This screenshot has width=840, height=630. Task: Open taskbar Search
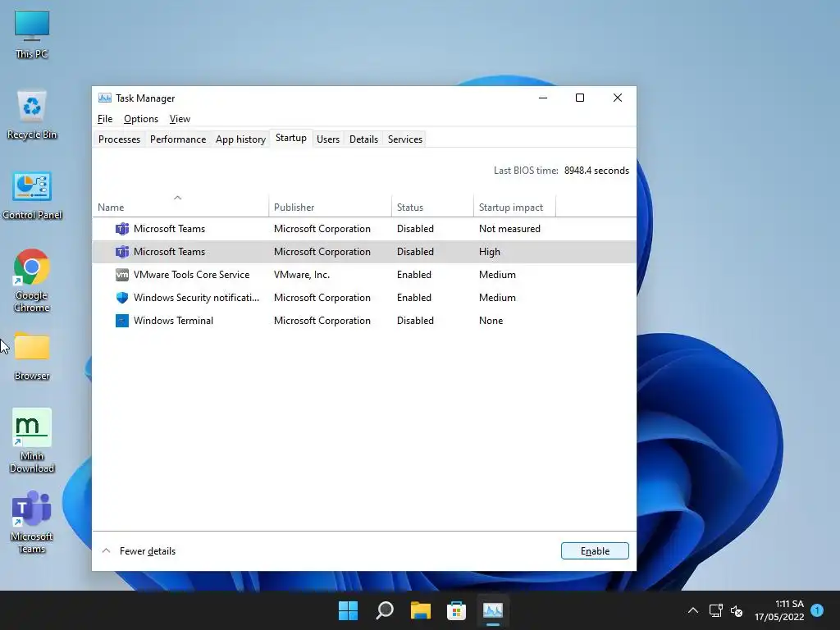385,610
